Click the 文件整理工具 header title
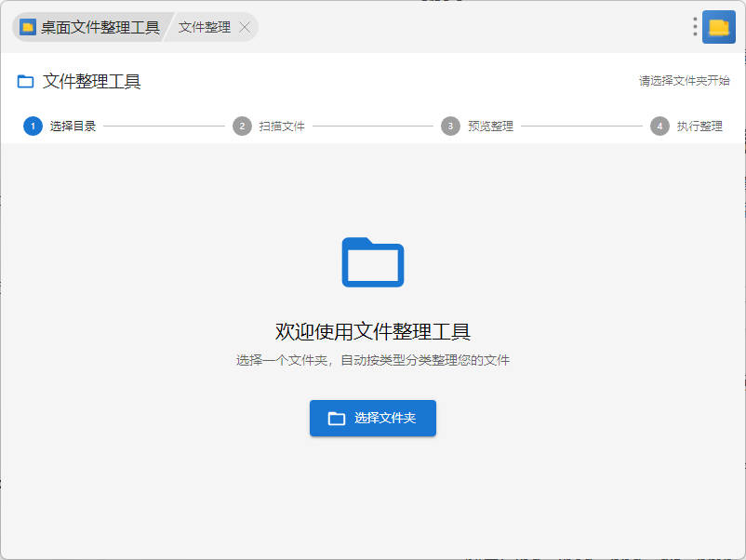The height and width of the screenshot is (560, 746). coord(92,82)
